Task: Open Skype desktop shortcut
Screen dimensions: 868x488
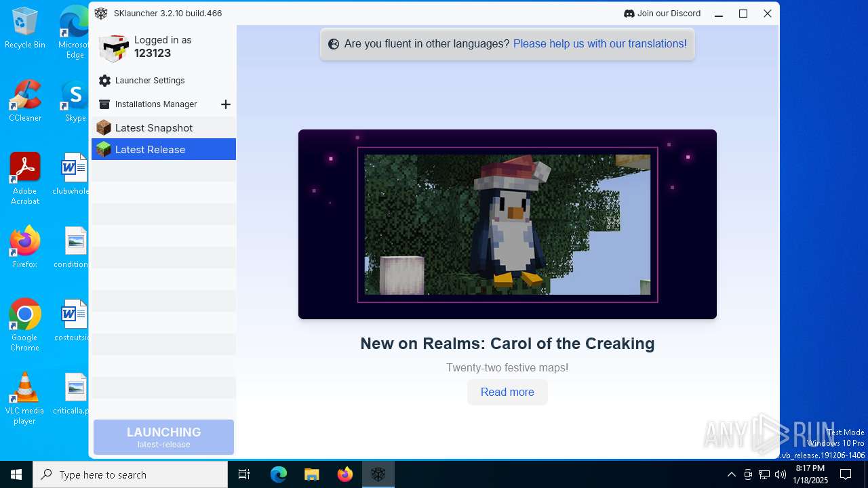Action: [75, 101]
